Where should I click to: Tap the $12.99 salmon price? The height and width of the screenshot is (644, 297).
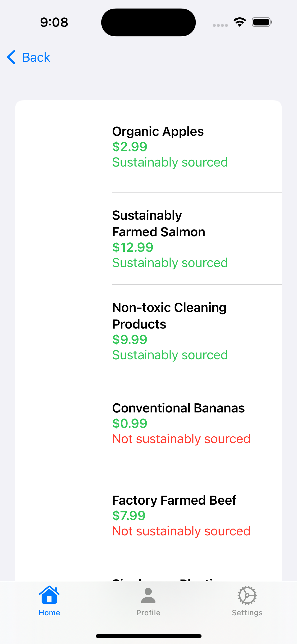coord(133,247)
